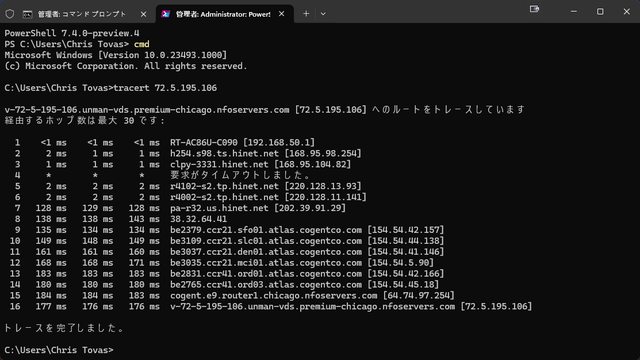640x360 pixels.
Task: Click the Command Prompt tab icon
Action: [x=27, y=14]
